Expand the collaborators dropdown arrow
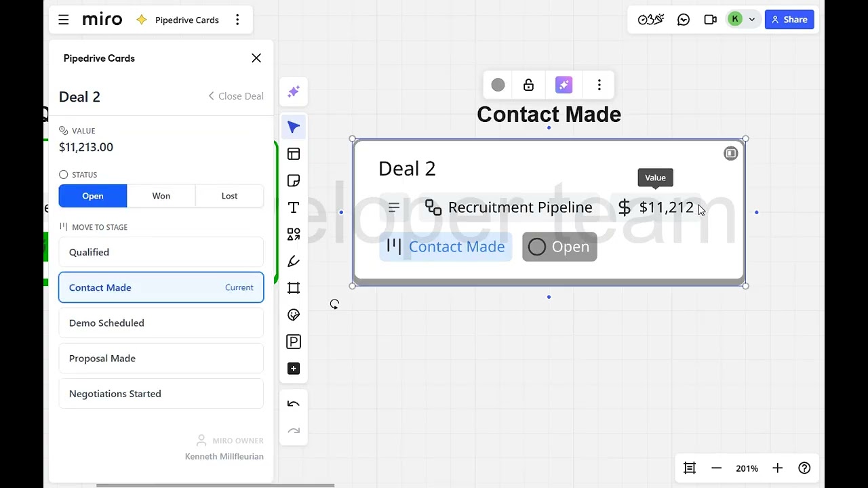 751,20
